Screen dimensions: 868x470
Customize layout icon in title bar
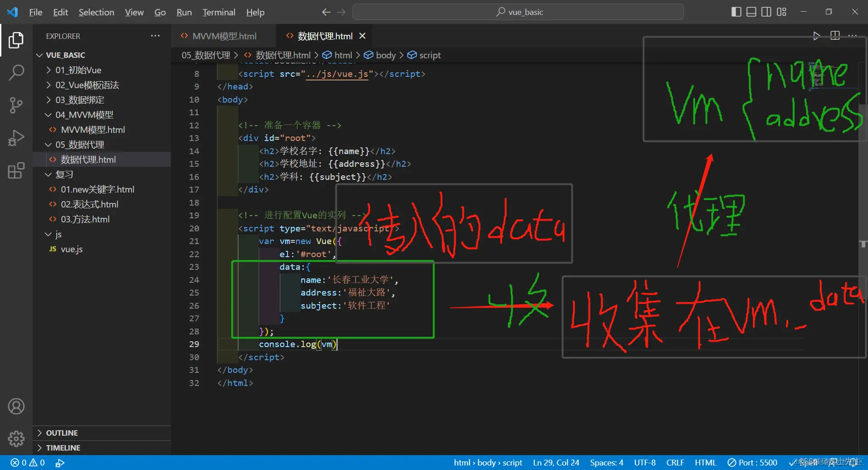click(782, 12)
